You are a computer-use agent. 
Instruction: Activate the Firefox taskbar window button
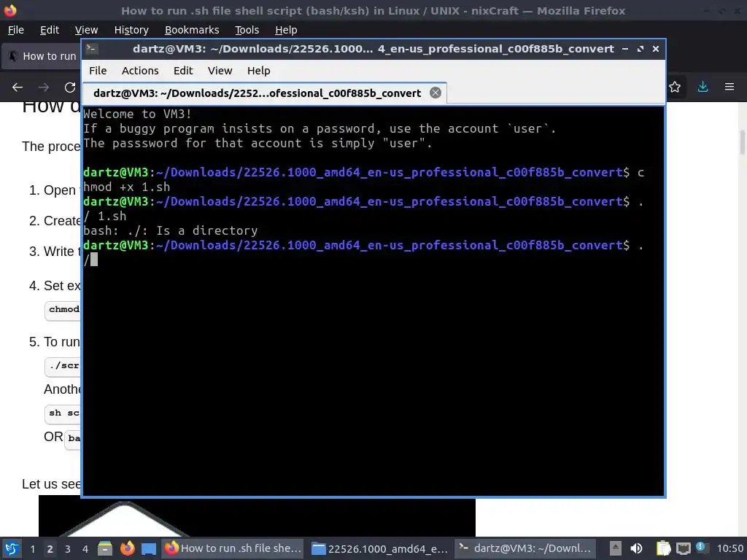point(233,548)
